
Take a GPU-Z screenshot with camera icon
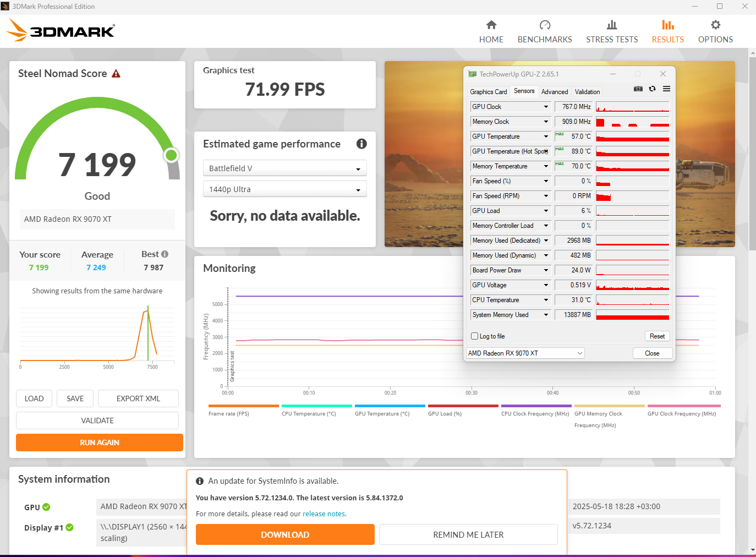[x=638, y=89]
